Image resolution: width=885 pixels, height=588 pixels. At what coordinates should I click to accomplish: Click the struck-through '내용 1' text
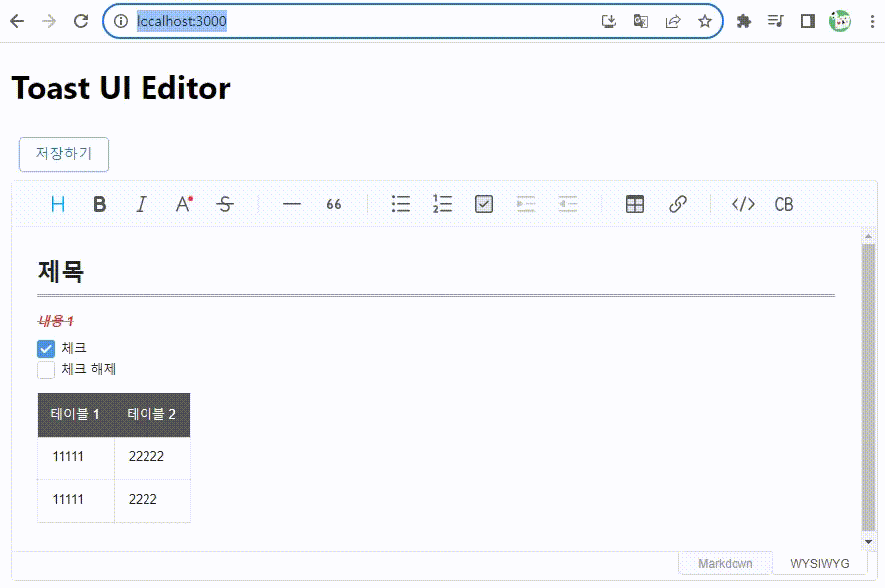coord(56,321)
